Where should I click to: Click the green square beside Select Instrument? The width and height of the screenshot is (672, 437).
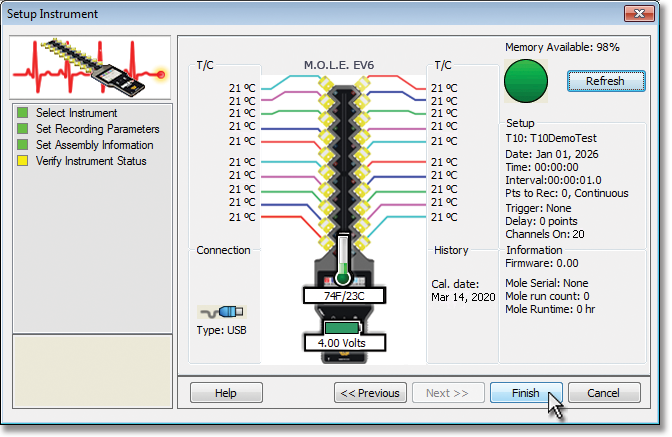pyautogui.click(x=22, y=113)
